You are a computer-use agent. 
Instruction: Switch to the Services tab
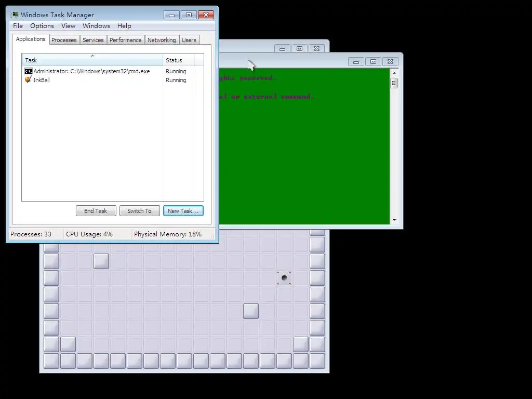(x=93, y=40)
